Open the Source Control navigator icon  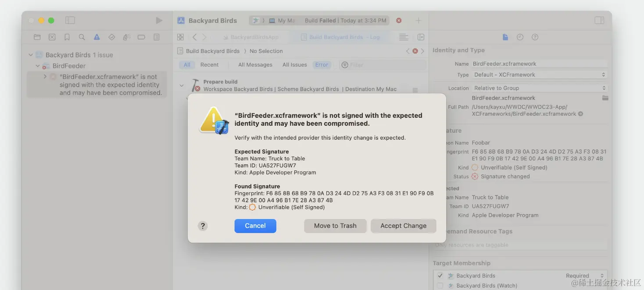52,37
